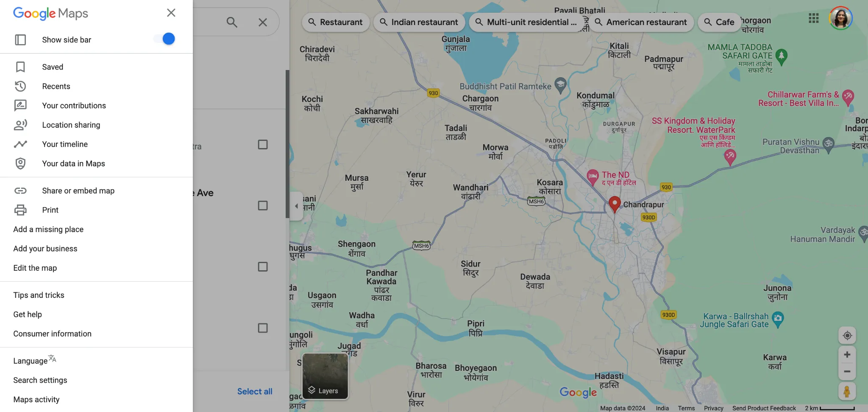Zoom in on the map
The width and height of the screenshot is (868, 412).
point(847,355)
